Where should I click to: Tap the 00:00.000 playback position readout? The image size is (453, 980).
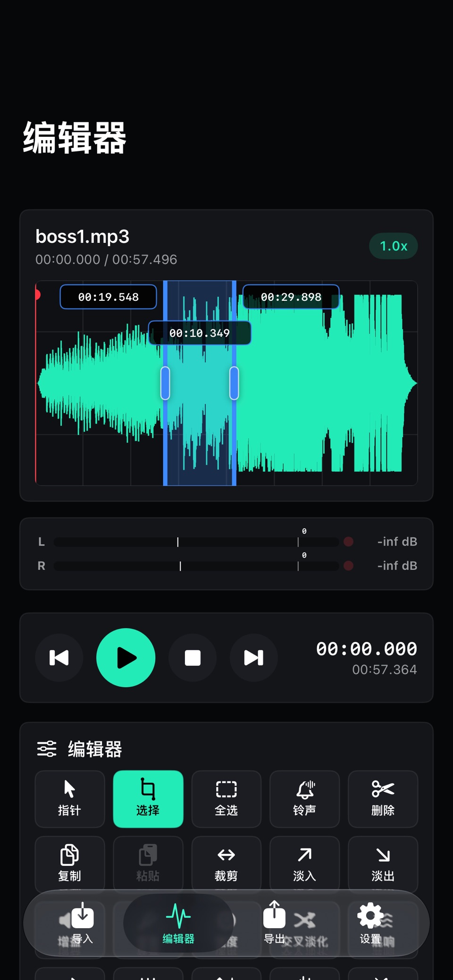pyautogui.click(x=367, y=649)
